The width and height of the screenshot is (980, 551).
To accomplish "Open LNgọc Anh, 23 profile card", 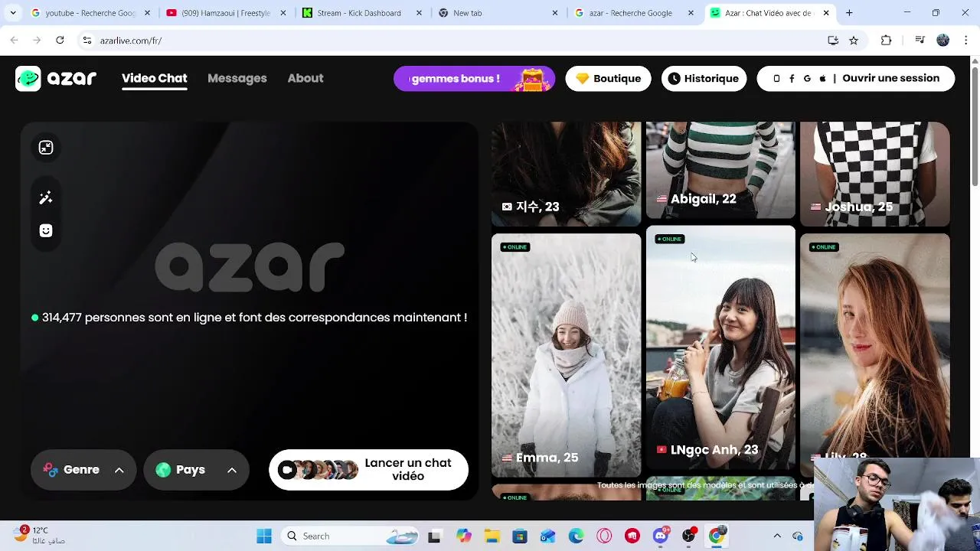I will [x=720, y=347].
